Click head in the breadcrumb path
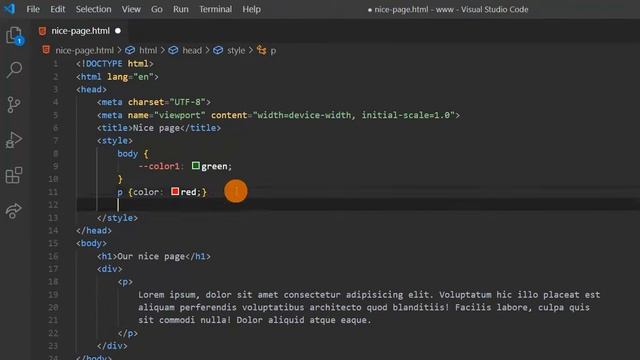This screenshot has height=360, width=640. (x=192, y=50)
